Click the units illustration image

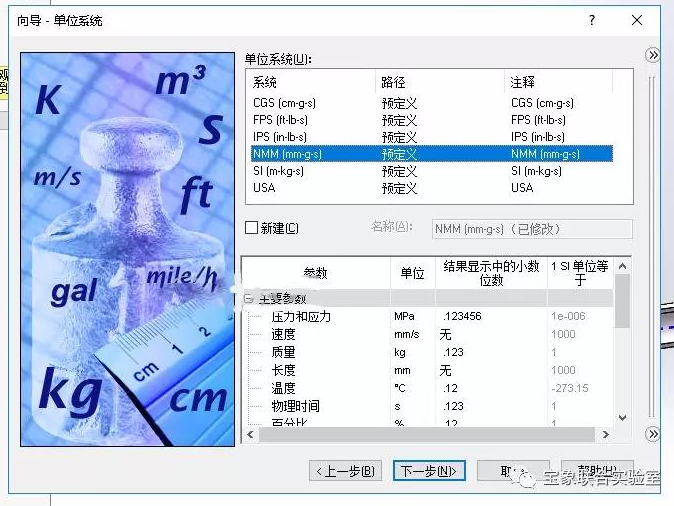127,249
